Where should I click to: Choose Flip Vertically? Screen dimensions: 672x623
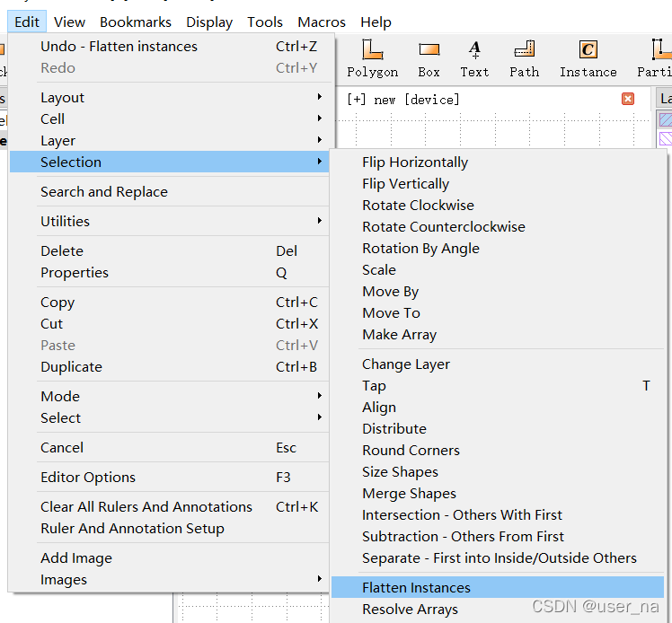[497, 183]
